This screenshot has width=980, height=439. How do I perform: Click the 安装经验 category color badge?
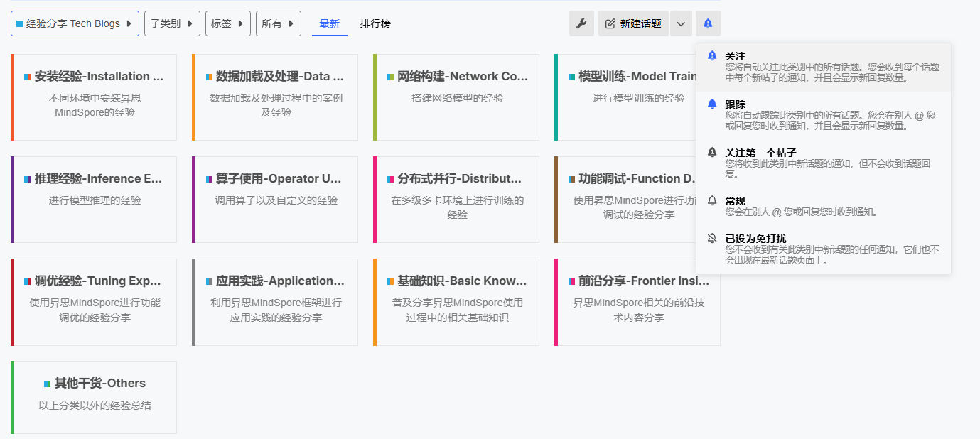point(28,77)
